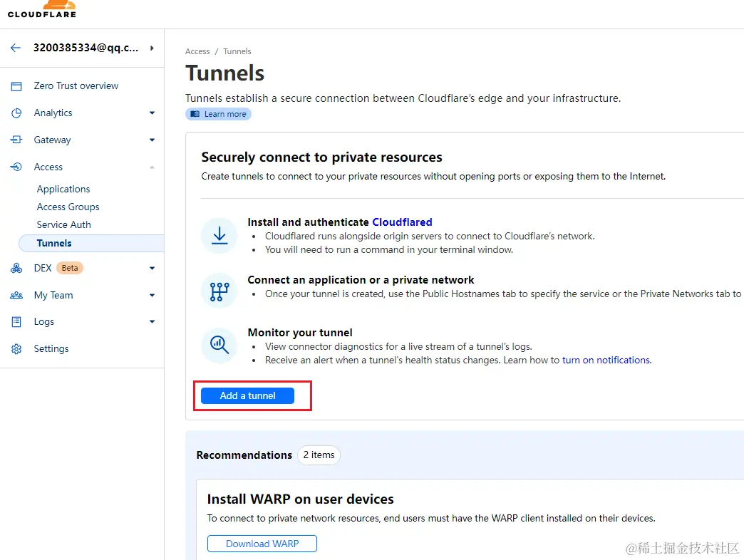
Task: Click the Gateway icon in the sidebar
Action: click(x=16, y=140)
